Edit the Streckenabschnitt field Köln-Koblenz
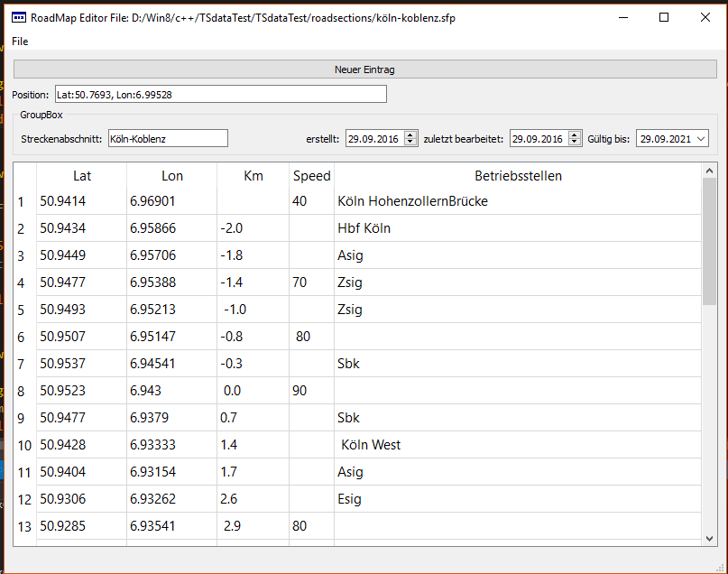This screenshot has width=728, height=574. [167, 138]
